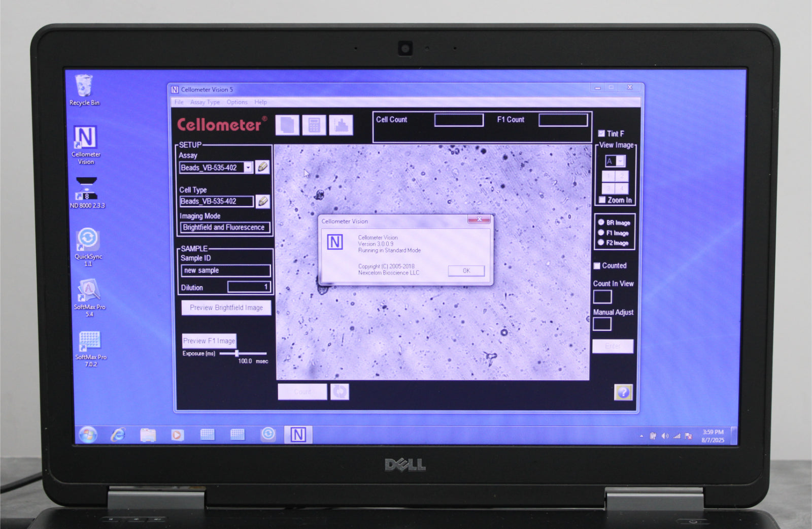The image size is (812, 529).
Task: Enable the Zoom In checkbox
Action: (602, 200)
